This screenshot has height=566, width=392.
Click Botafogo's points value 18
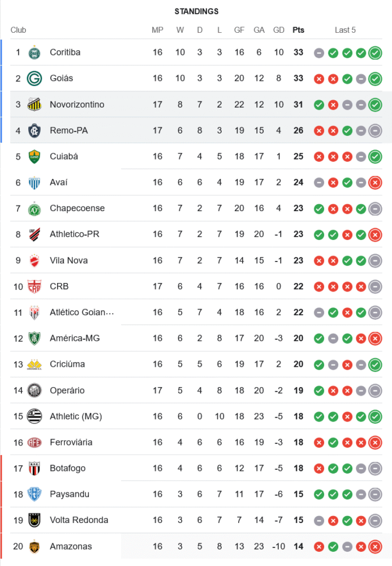point(298,468)
